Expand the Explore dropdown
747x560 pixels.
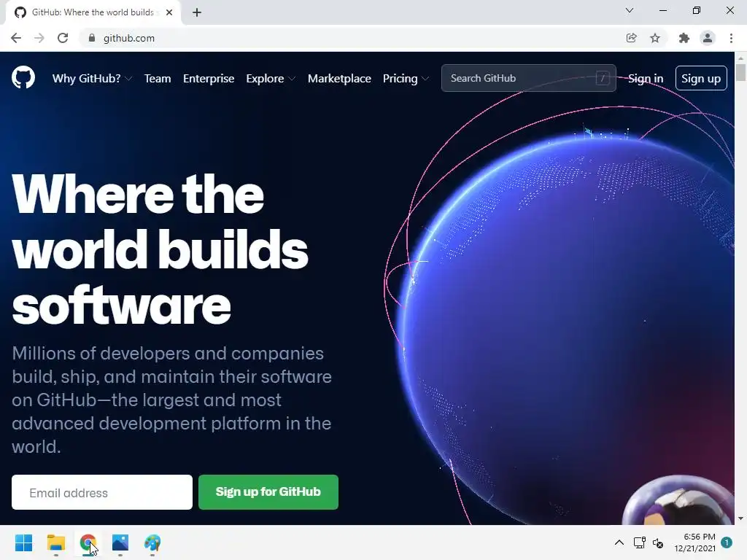(271, 79)
